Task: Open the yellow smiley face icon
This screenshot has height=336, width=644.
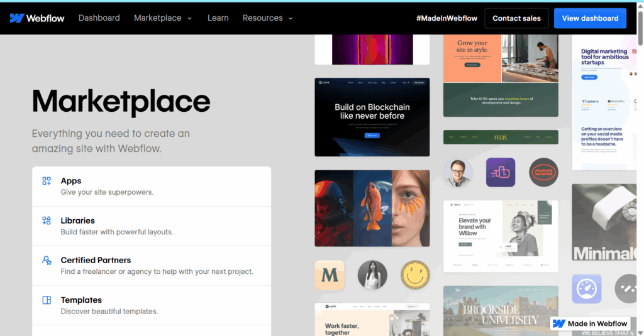Action: [415, 275]
